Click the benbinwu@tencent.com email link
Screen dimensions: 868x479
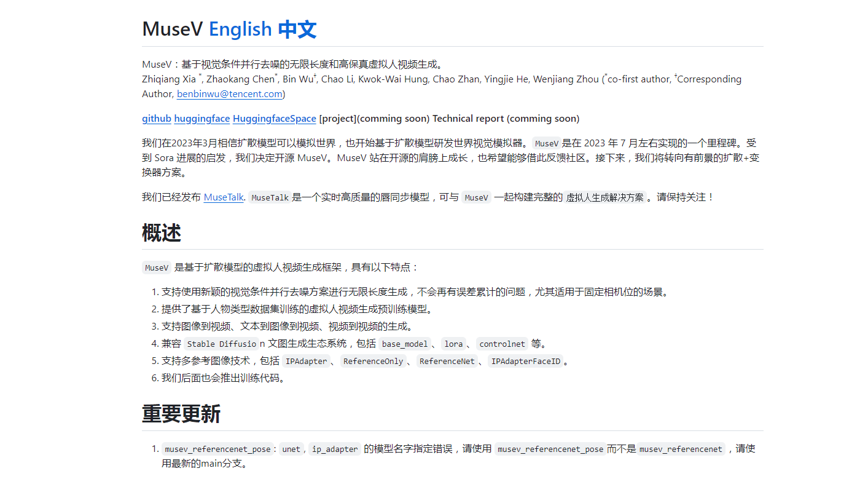coord(229,93)
